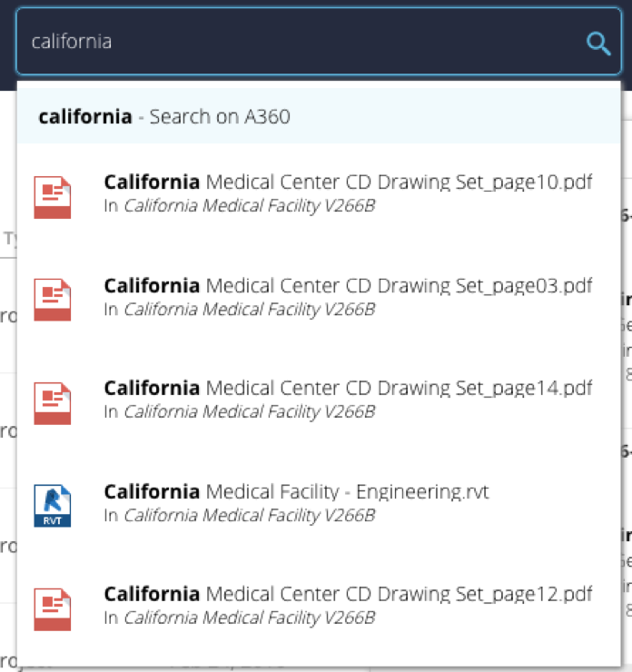Focus the search field containing 'california'
Screen dimensions: 632x672
300,42
